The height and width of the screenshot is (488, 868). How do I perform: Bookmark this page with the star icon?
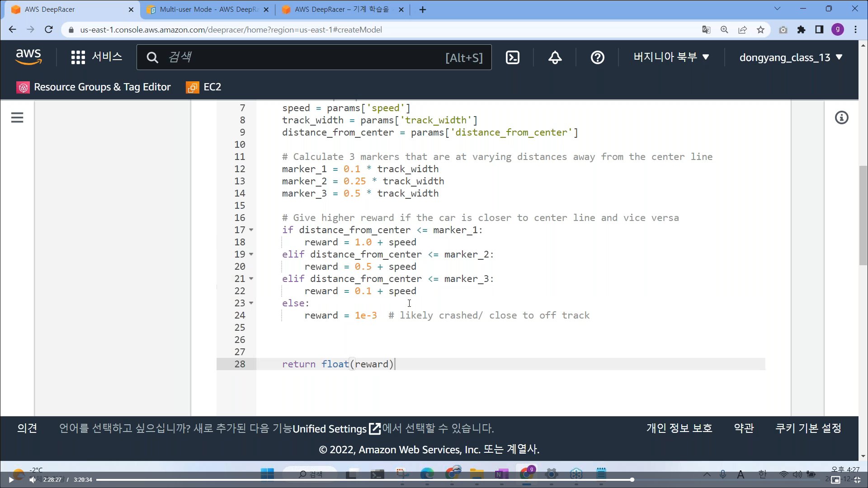coord(760,30)
